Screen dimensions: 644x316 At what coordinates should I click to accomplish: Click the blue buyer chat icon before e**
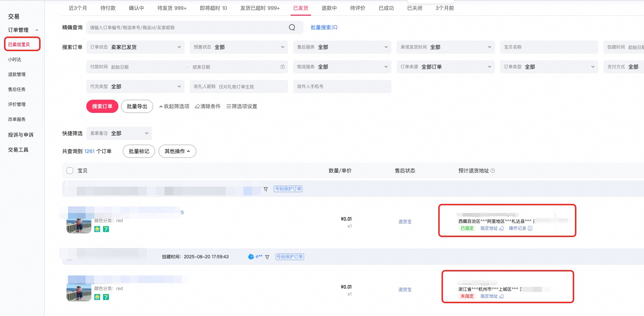coord(251,256)
